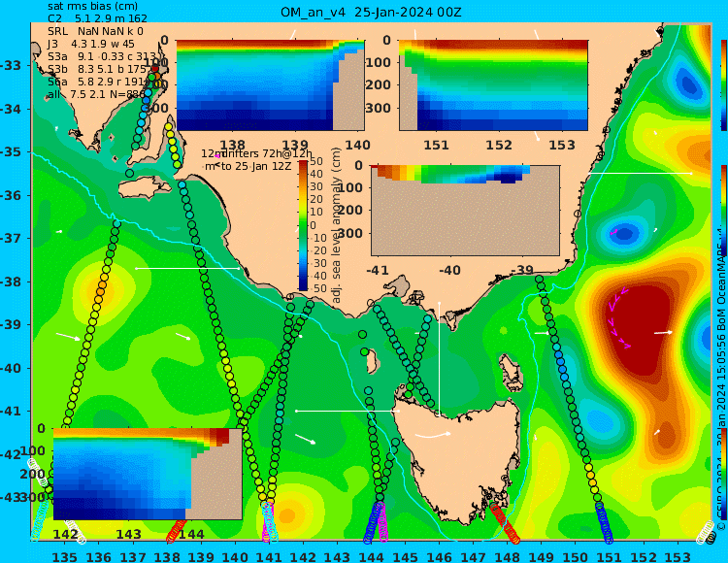728x563 pixels.
Task: Open the 138–140 longitude depth-section inset
Action: (x=270, y=85)
